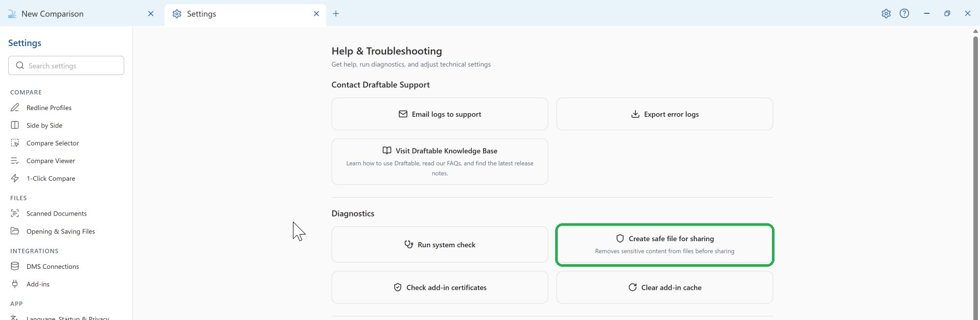Screen dimensions: 980x320
Task: Click the 1-Click Compare lightning icon
Action: [x=15, y=178]
